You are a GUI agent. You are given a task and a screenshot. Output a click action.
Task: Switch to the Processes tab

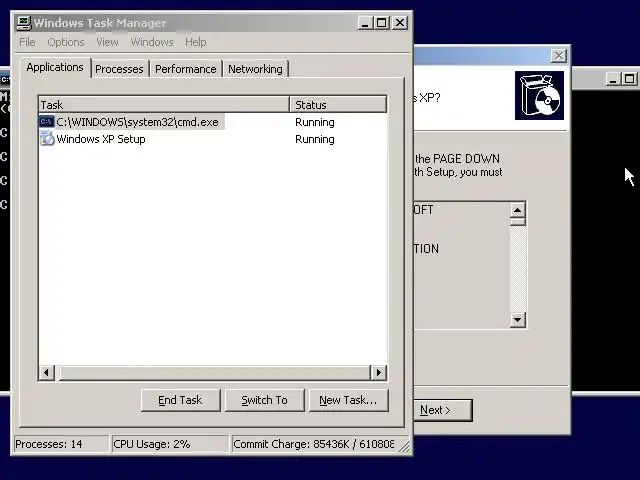coord(119,69)
